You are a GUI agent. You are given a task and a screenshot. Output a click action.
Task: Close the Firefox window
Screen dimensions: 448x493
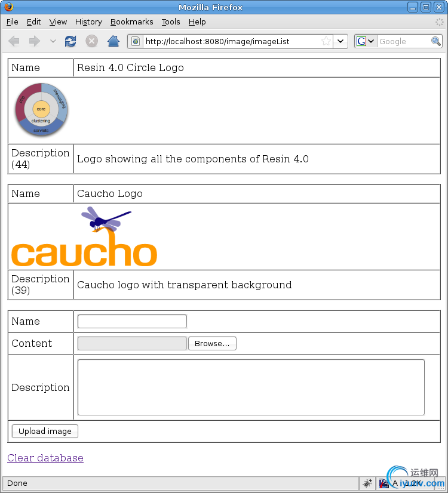[438, 7]
